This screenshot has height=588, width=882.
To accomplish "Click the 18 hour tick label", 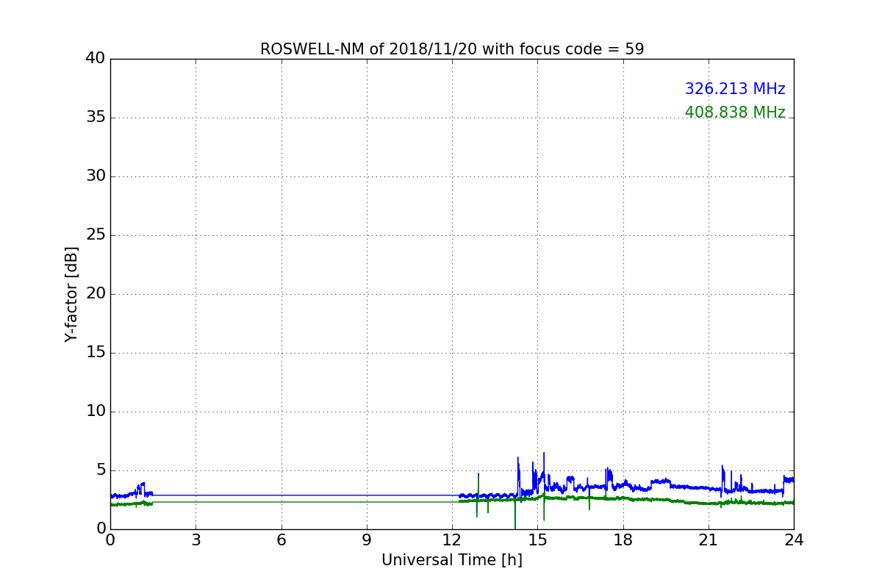I will coord(623,540).
